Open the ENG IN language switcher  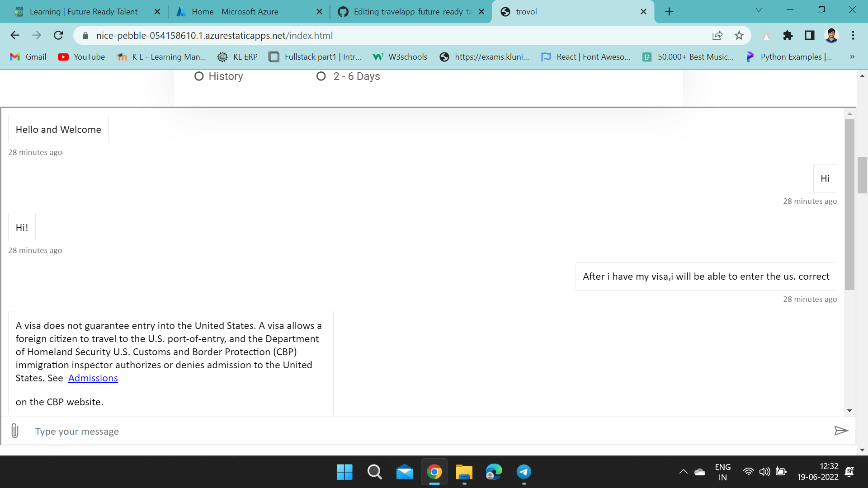click(722, 472)
